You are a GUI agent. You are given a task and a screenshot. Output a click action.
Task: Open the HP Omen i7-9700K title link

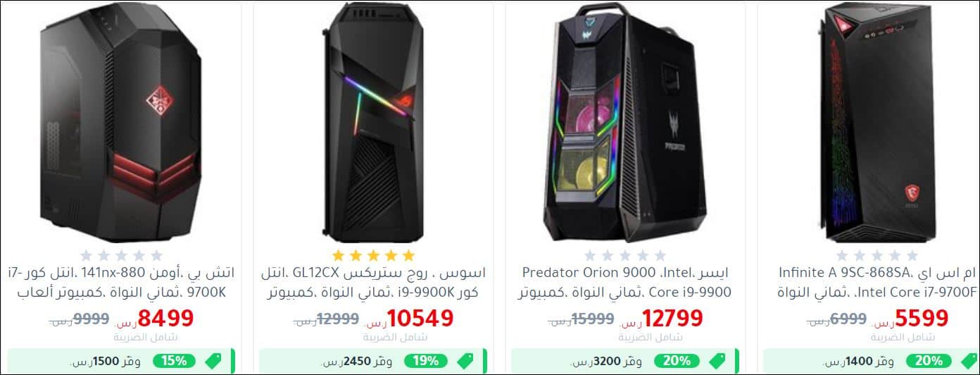tap(121, 282)
